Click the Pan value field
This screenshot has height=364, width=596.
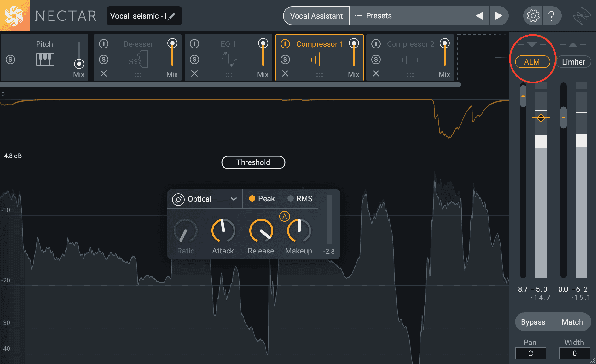point(531,353)
